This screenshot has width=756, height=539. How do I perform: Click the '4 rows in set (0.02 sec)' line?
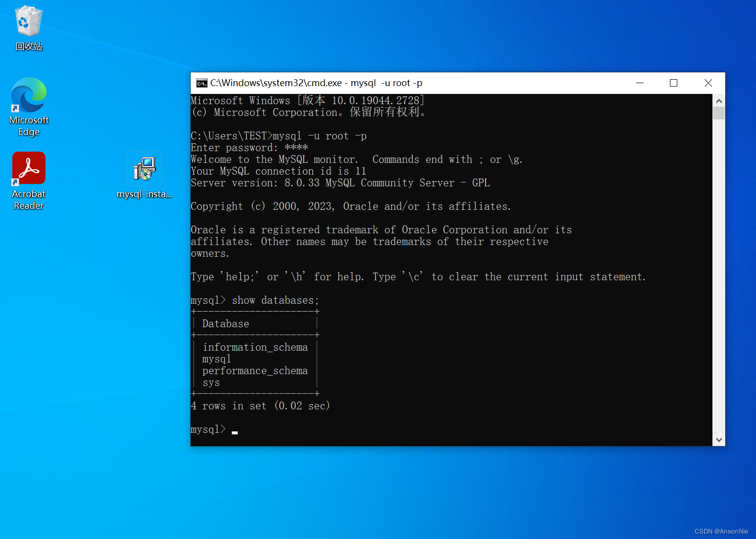coord(260,406)
